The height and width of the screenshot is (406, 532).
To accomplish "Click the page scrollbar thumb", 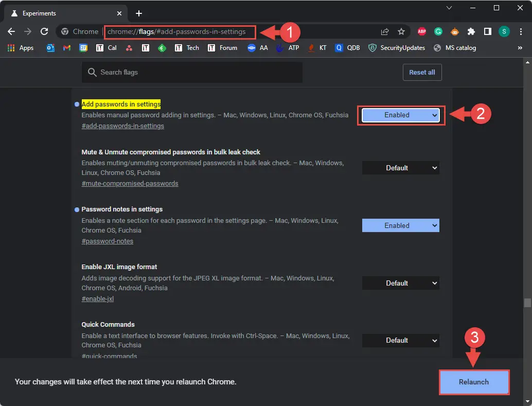I will pyautogui.click(x=527, y=303).
